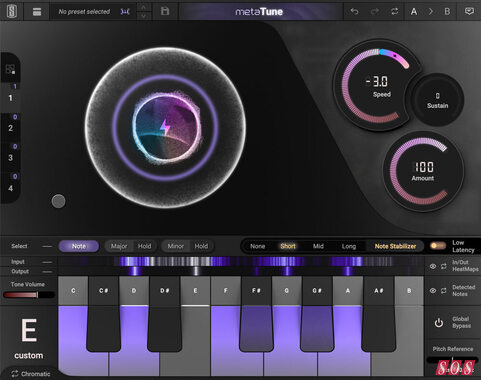The height and width of the screenshot is (380, 481).
Task: Select the Short note stabilizer option
Action: [x=288, y=246]
